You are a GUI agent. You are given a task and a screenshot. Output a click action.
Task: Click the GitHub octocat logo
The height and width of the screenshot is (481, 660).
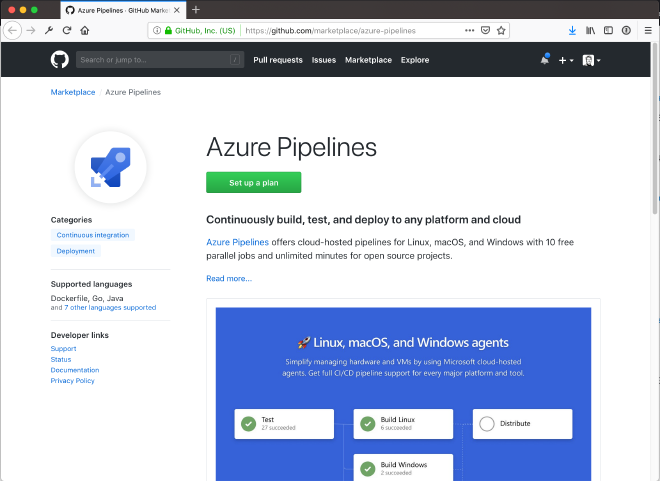[x=60, y=60]
